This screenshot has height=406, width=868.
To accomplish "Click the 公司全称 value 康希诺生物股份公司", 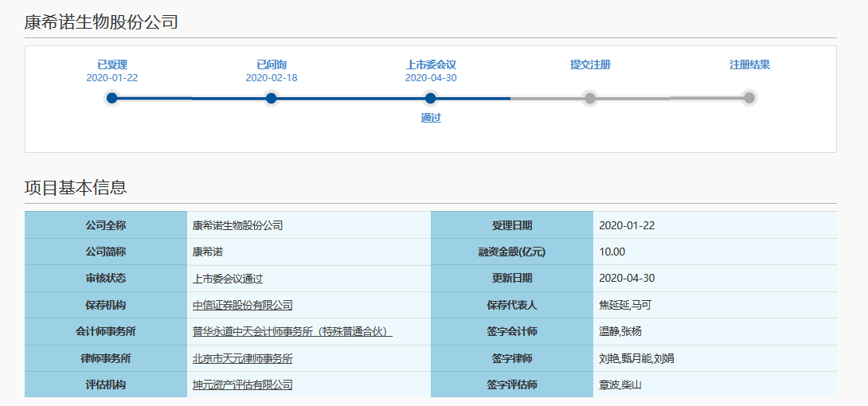I will click(x=237, y=225).
